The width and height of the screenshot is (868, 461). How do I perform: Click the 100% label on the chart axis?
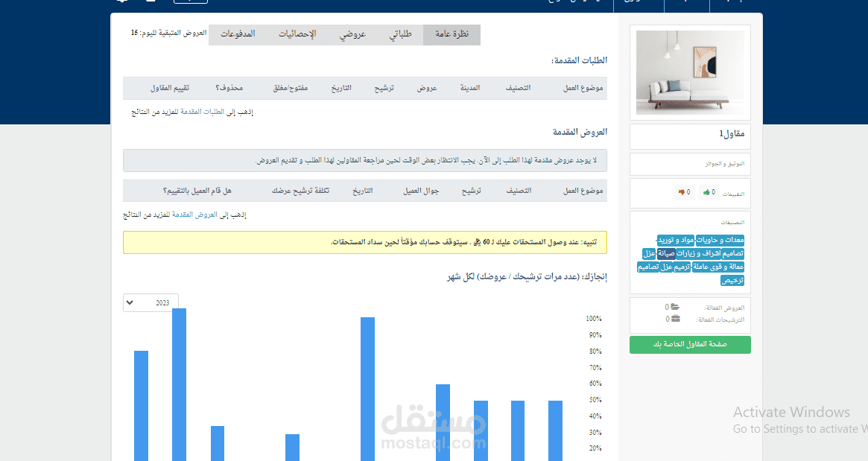tap(593, 319)
